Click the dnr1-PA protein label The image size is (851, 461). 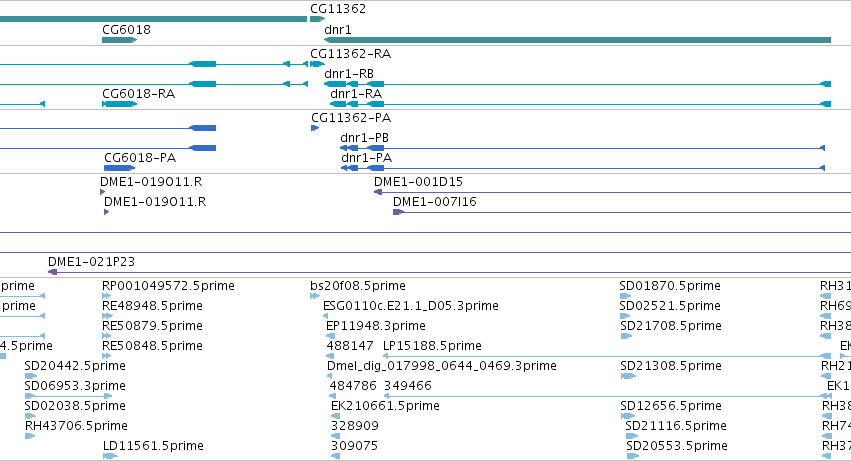(x=366, y=157)
